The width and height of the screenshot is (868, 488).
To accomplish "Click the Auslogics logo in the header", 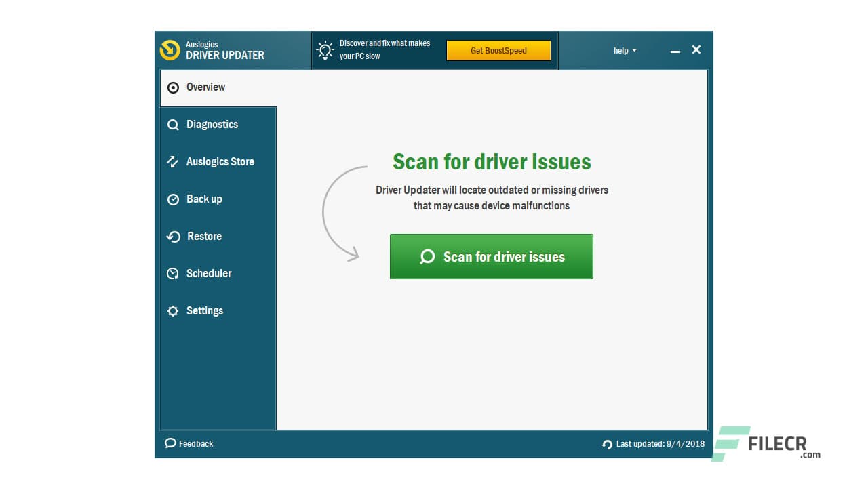I will click(x=170, y=50).
